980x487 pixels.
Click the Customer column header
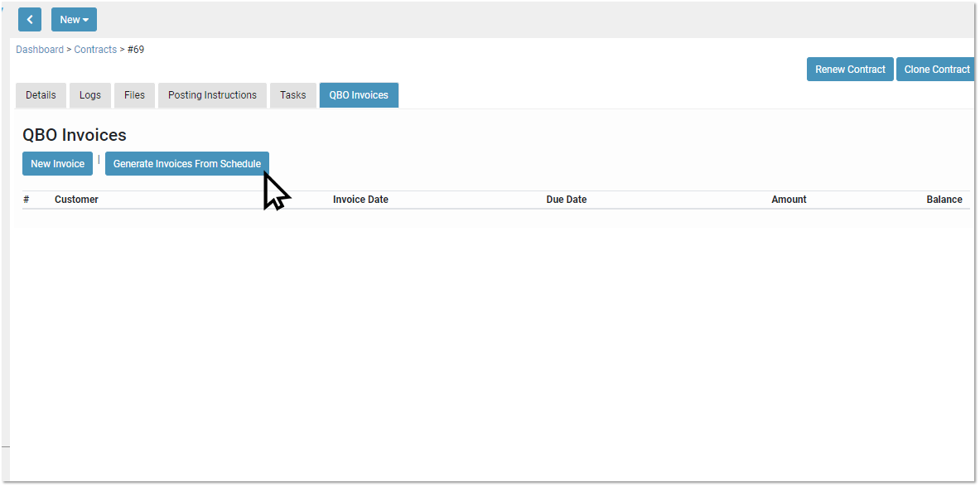(x=76, y=200)
